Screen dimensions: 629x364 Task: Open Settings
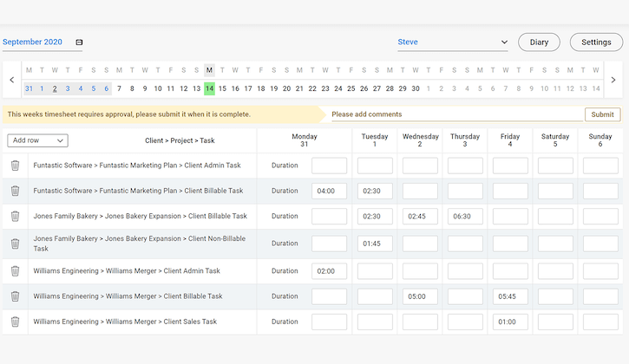pos(596,42)
